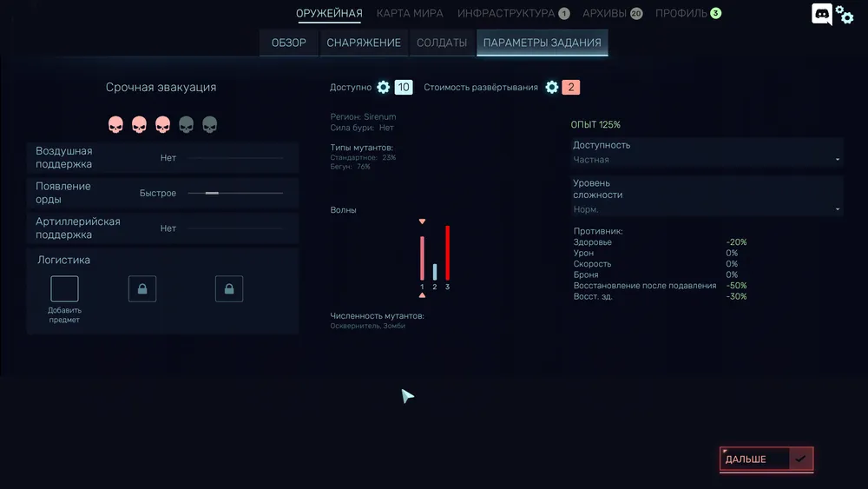Click the ОПЫТ 125% label
Screen dimensions: 868x489
point(595,124)
